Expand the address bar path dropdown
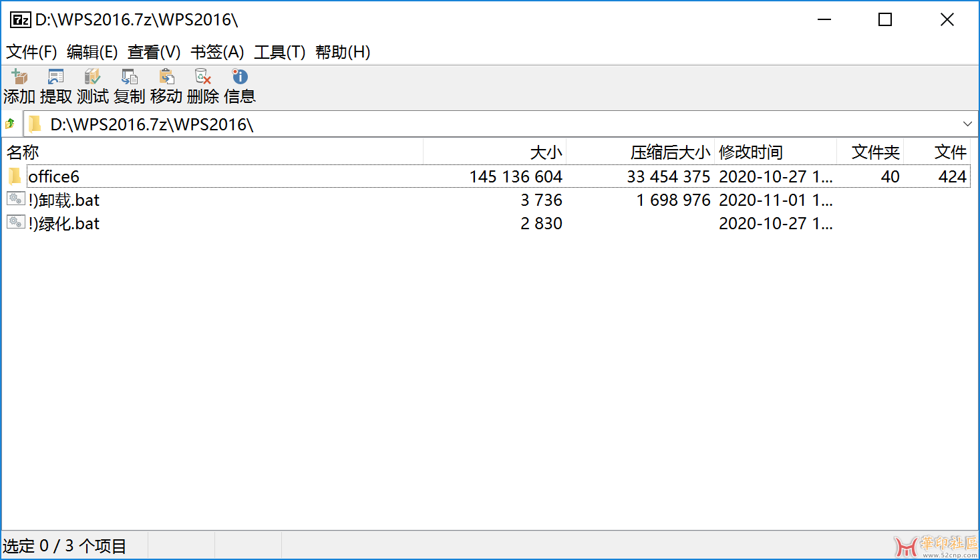Screen dimensions: 980x560 [967, 124]
